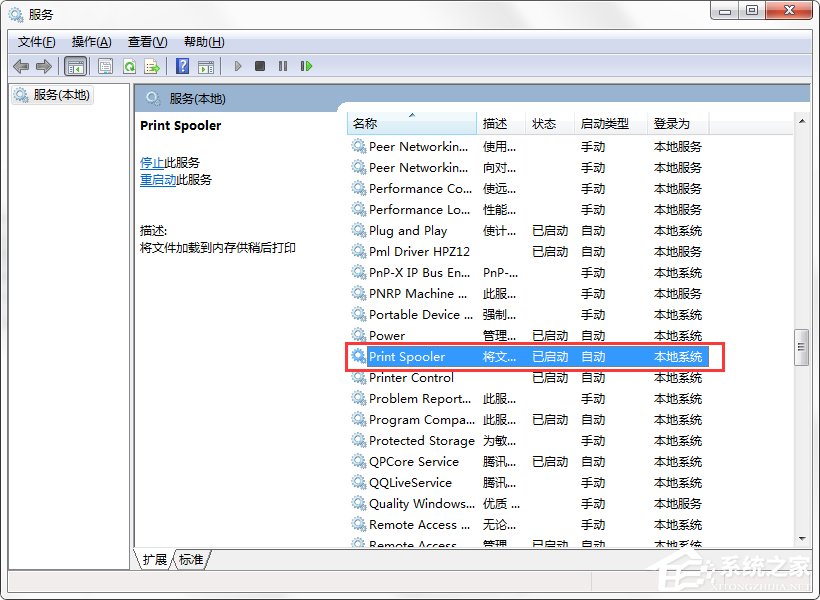Refresh the services list icon
The height and width of the screenshot is (600, 820).
click(x=131, y=66)
